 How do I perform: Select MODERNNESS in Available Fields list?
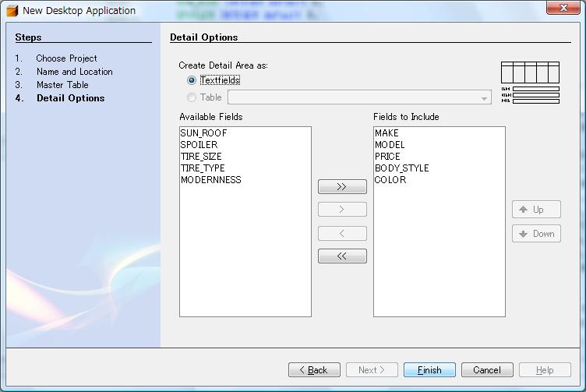tap(210, 180)
